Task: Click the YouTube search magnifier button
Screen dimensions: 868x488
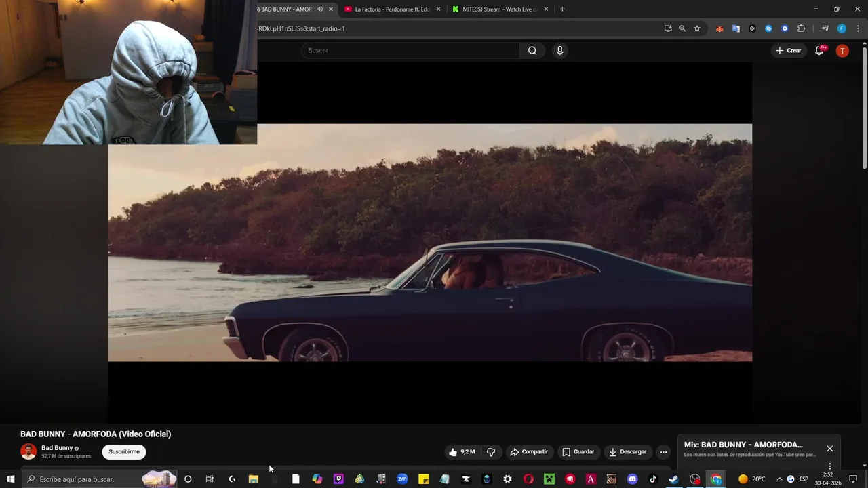Action: click(532, 50)
